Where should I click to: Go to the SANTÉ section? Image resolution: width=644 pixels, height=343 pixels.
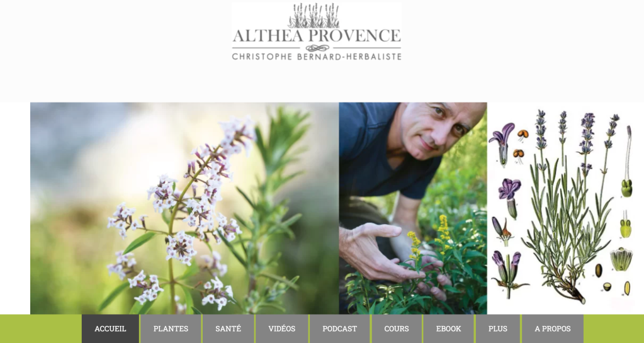[x=229, y=329]
